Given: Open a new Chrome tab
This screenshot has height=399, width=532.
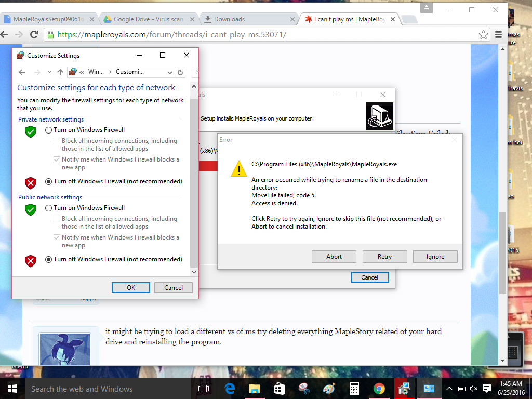Looking at the screenshot, I should click(409, 19).
